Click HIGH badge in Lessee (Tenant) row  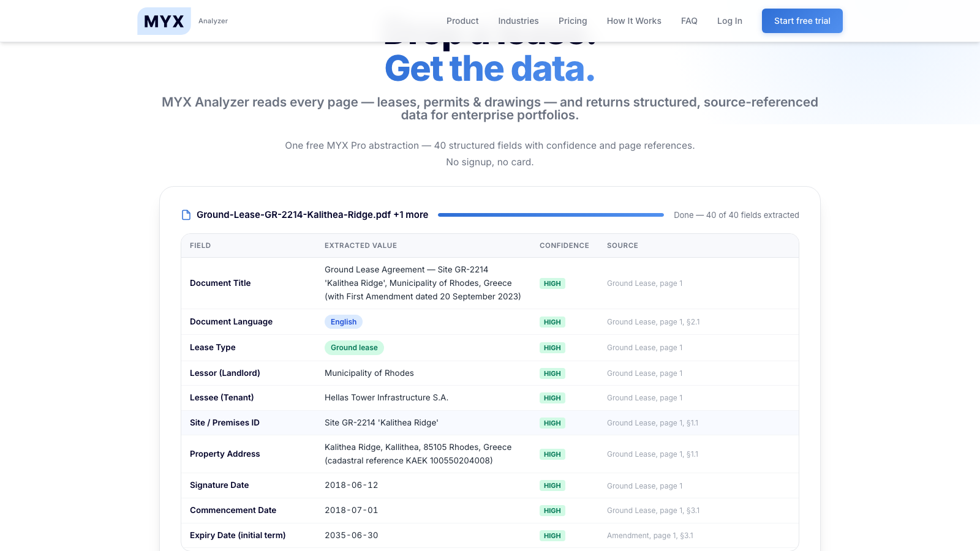[x=552, y=398]
